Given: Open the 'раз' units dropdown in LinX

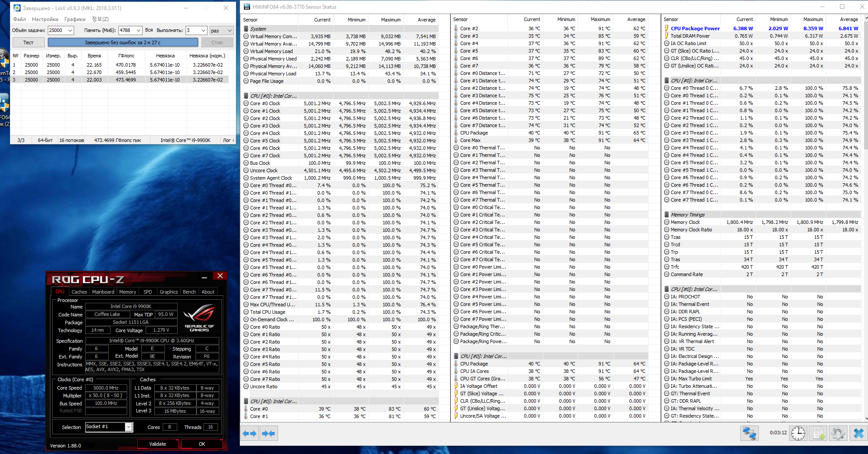Looking at the screenshot, I should 229,30.
